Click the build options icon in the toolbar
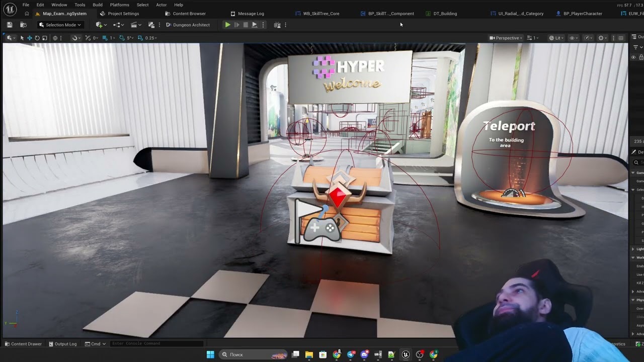644x362 pixels. tap(151, 25)
